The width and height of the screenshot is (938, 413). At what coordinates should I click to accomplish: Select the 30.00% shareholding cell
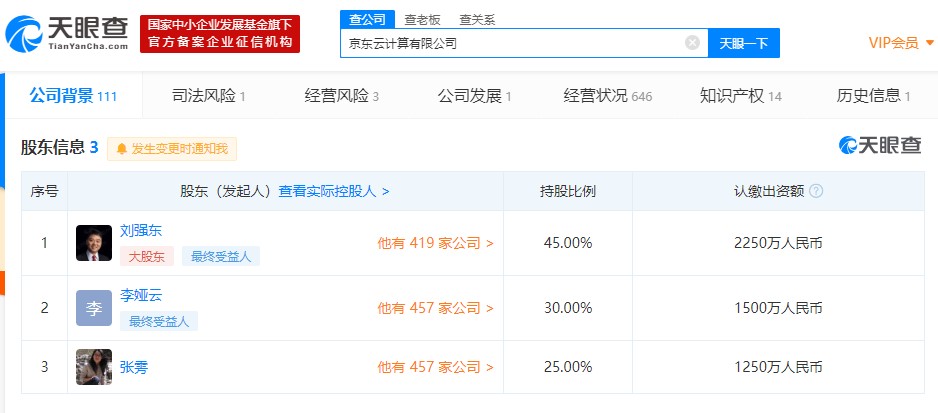[568, 308]
